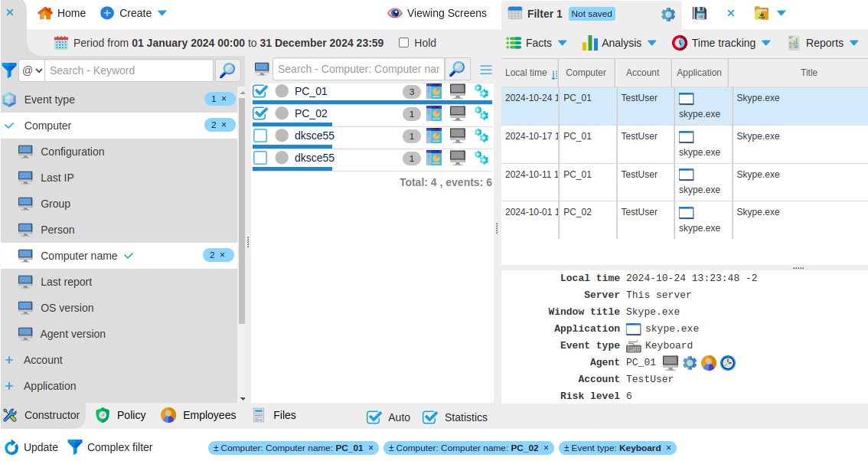Save the filter with floppy disk icon

pyautogui.click(x=699, y=13)
